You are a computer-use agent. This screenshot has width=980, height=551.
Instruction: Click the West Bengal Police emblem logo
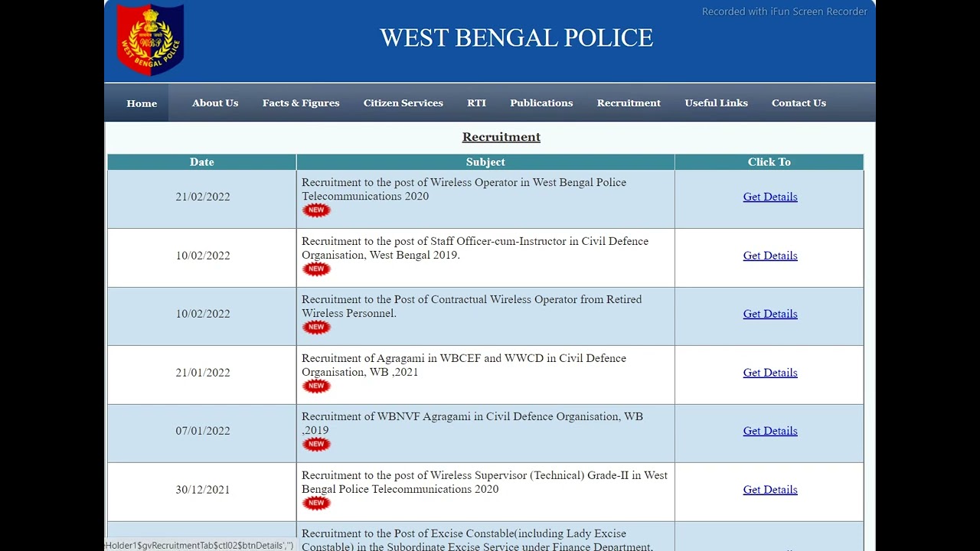150,39
